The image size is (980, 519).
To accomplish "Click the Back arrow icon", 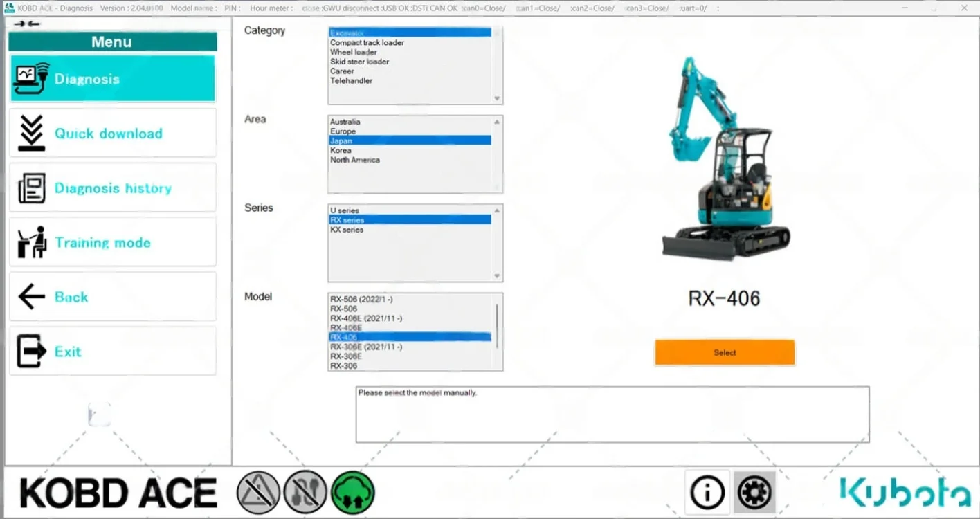I will (x=30, y=296).
